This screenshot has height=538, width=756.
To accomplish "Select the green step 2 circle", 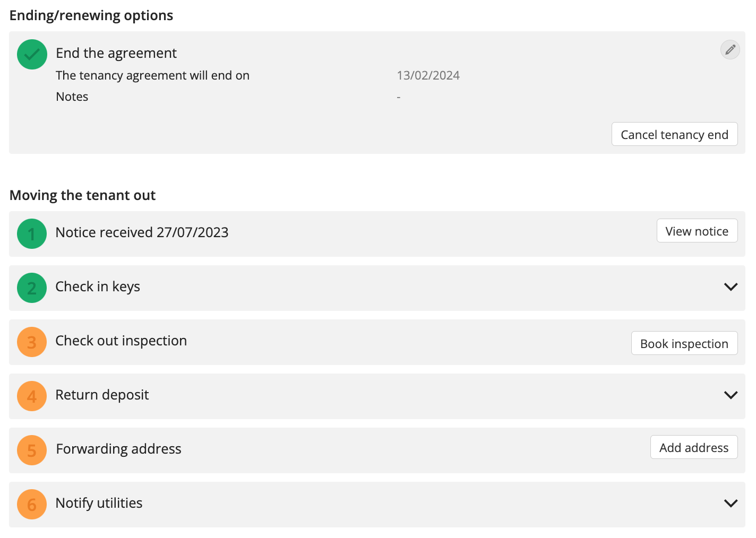I will click(32, 288).
